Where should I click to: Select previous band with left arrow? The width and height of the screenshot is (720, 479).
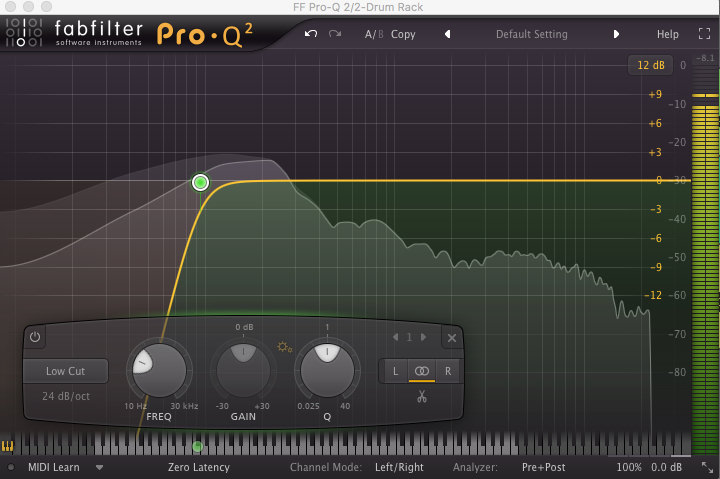(x=395, y=337)
